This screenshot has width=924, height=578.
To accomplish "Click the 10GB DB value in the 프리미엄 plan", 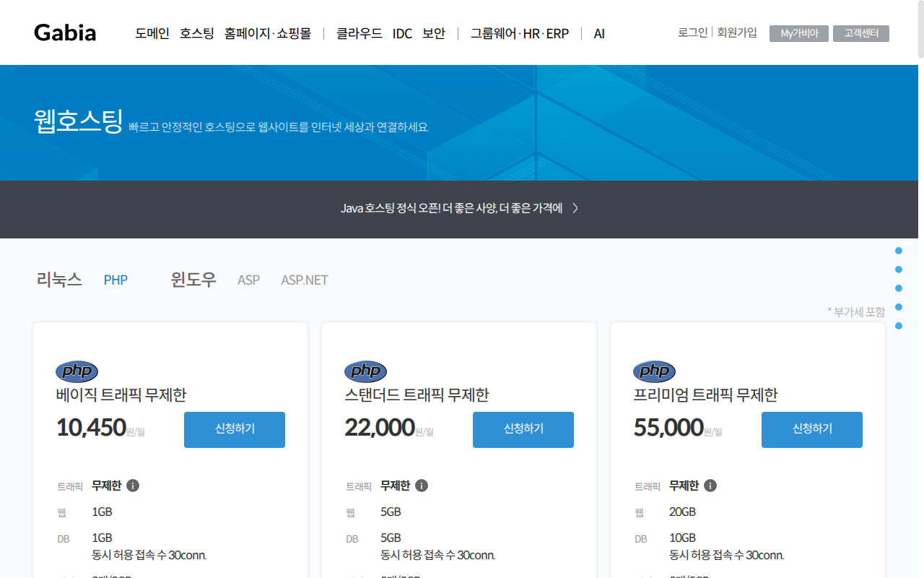I will (x=683, y=538).
